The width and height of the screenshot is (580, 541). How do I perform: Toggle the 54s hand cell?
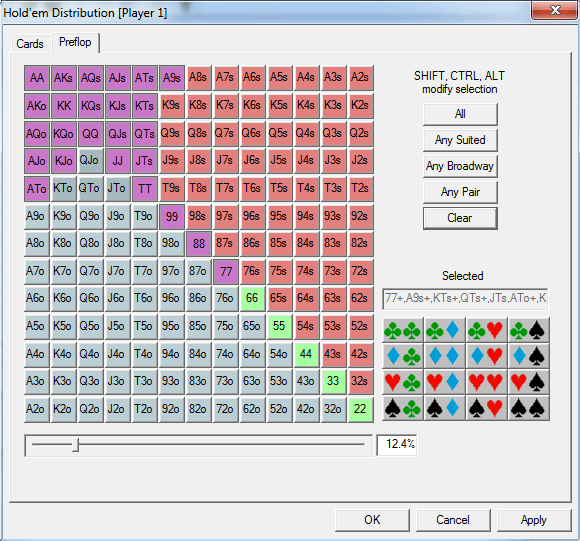(x=307, y=326)
